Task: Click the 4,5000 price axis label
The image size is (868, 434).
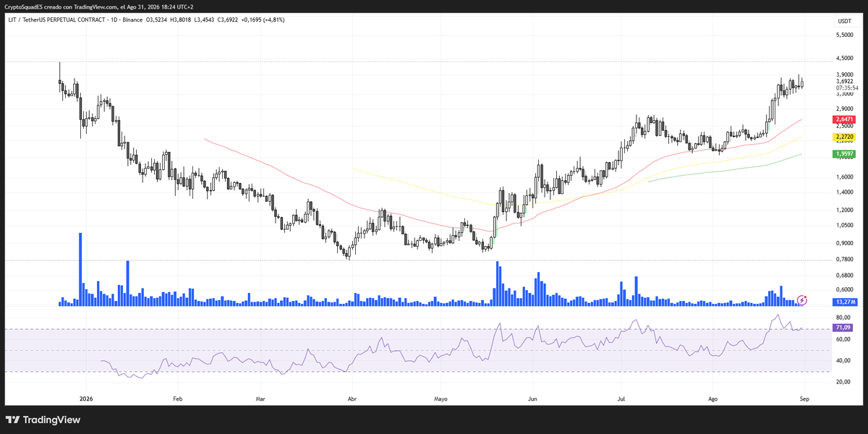Action: point(846,59)
